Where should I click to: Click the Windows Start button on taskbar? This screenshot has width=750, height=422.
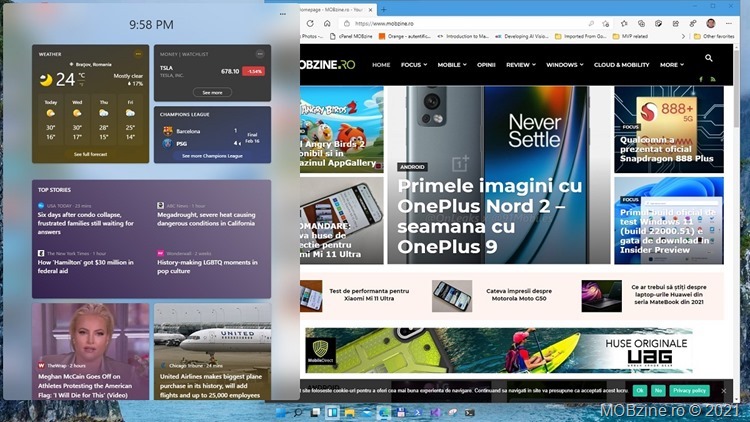point(281,412)
